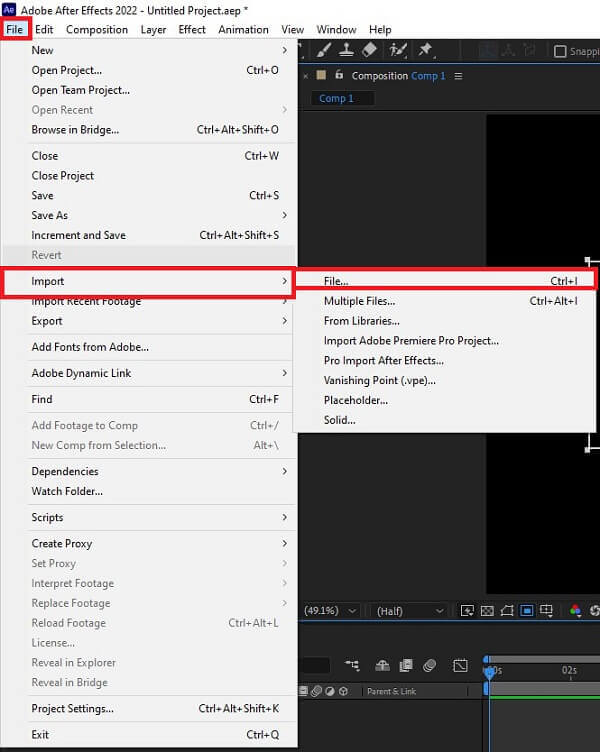This screenshot has height=752, width=600.
Task: Switch to the Comp 1 viewer tab
Action: click(342, 98)
